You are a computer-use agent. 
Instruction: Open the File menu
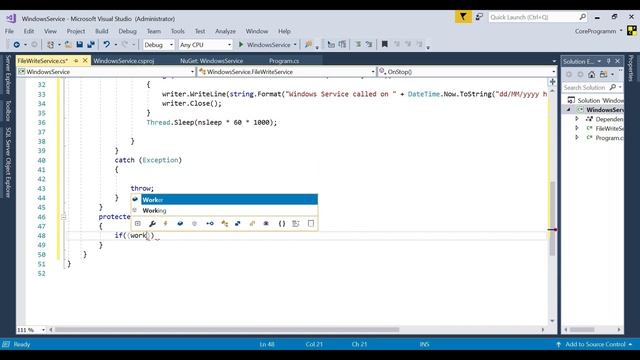[x=9, y=31]
